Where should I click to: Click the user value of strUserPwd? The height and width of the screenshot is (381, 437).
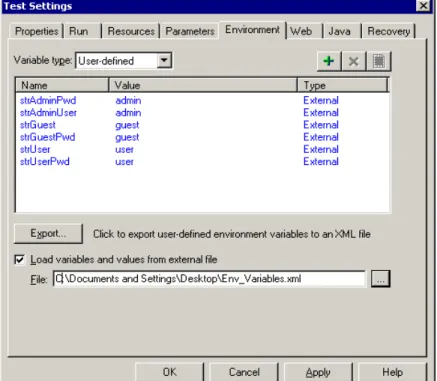124,162
